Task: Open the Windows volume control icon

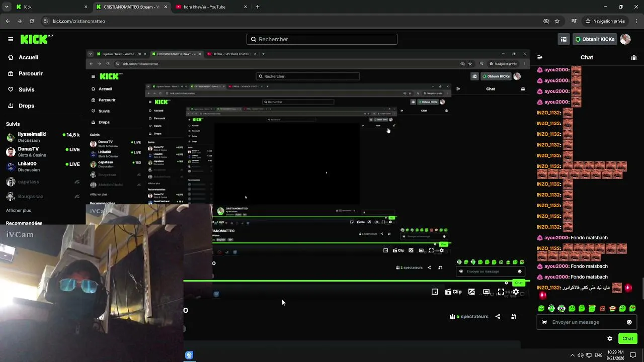Action: tap(580, 355)
